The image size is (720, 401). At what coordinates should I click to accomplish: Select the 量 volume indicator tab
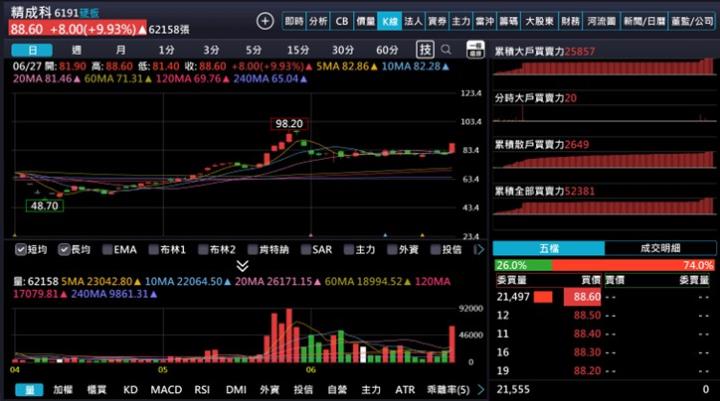(29, 390)
